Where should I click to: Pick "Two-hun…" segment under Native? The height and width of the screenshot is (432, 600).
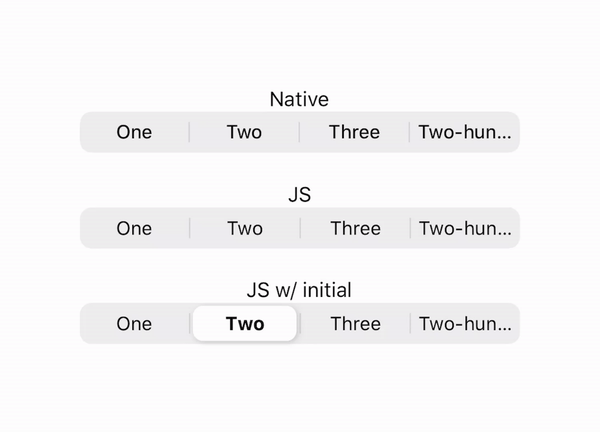(x=465, y=132)
